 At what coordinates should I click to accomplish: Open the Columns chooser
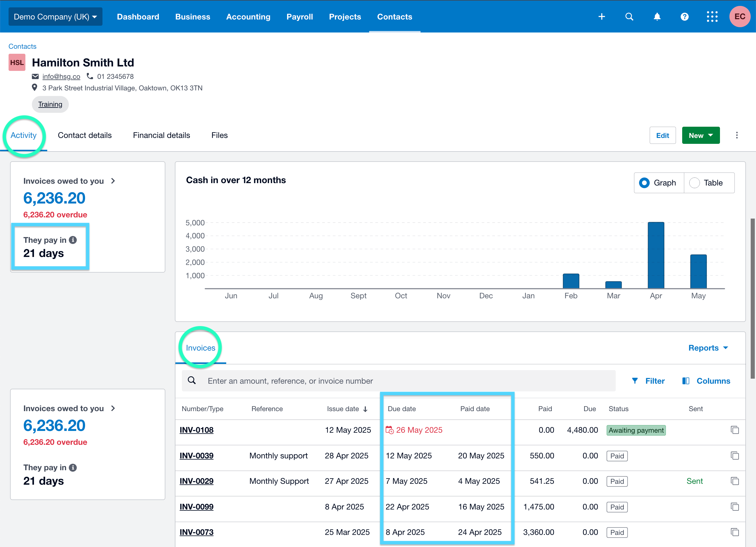coord(706,381)
